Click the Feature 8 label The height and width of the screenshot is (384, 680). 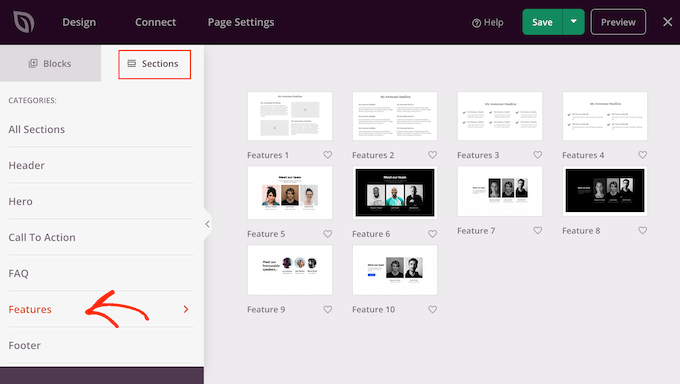[x=581, y=230]
